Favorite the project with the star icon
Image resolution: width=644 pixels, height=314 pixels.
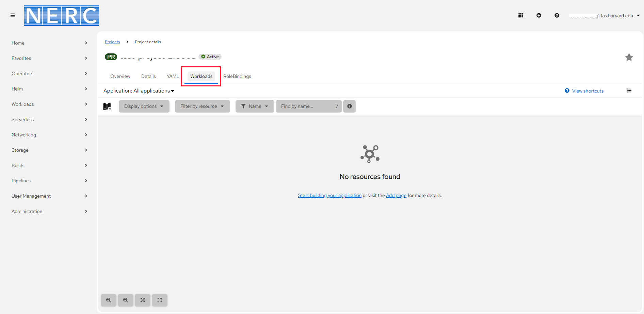point(629,57)
